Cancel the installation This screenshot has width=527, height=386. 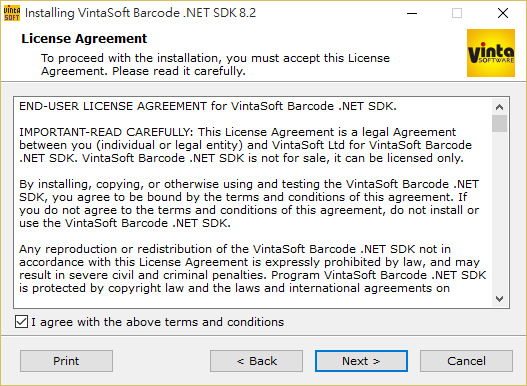(466, 361)
